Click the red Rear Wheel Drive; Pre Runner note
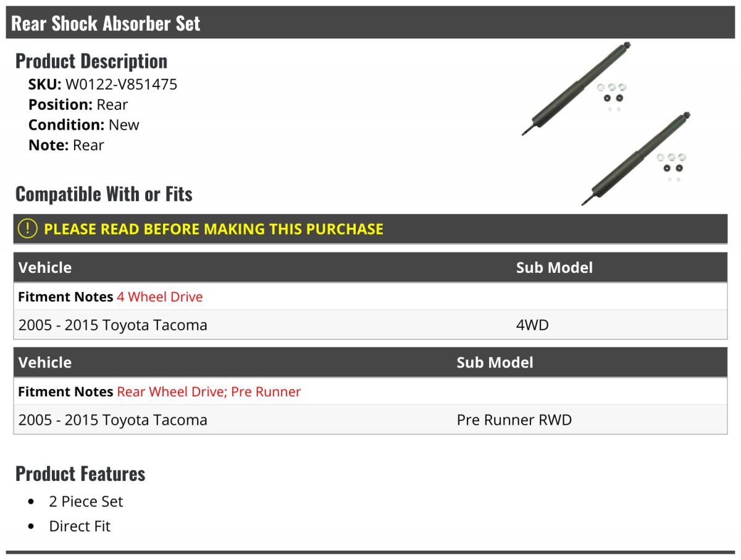The width and height of the screenshot is (741, 560). [x=209, y=391]
